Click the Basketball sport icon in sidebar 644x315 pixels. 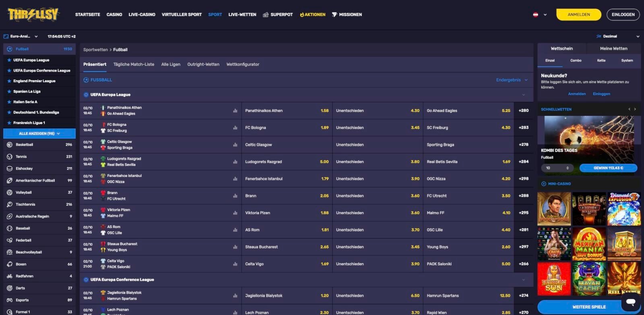(x=10, y=145)
